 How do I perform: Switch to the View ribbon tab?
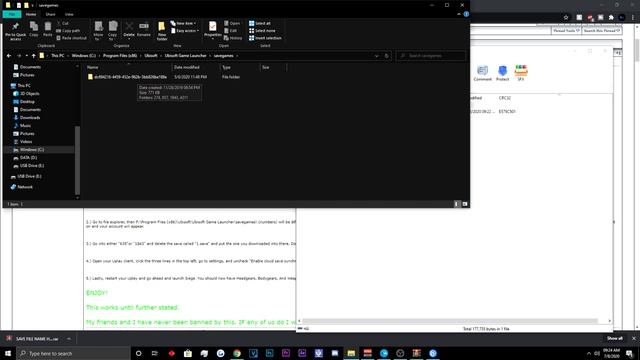(69, 14)
